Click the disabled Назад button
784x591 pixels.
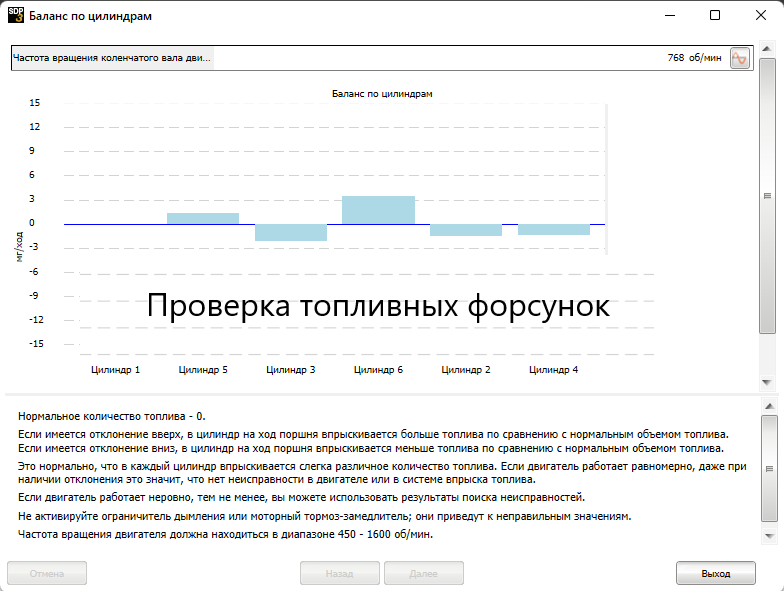click(340, 573)
